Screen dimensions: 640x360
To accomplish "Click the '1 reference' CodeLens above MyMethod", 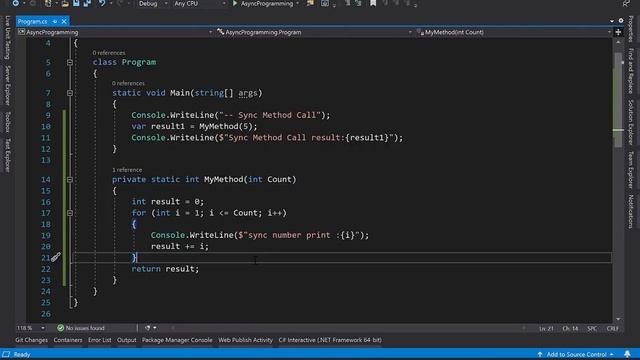I will (127, 169).
